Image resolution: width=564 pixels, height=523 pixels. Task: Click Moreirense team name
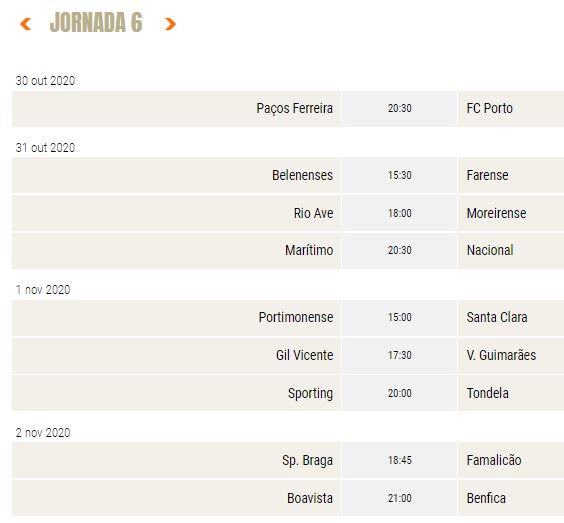click(x=496, y=213)
